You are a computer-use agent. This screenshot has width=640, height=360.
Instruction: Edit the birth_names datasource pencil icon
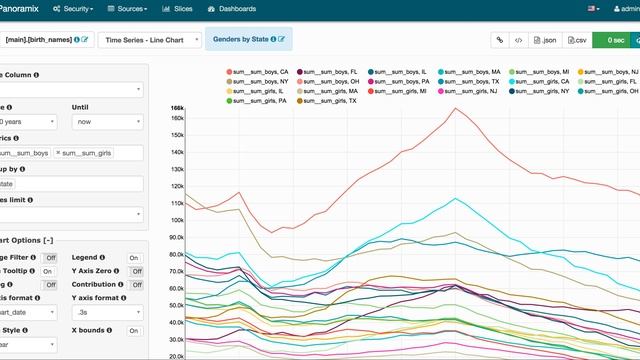(x=84, y=40)
